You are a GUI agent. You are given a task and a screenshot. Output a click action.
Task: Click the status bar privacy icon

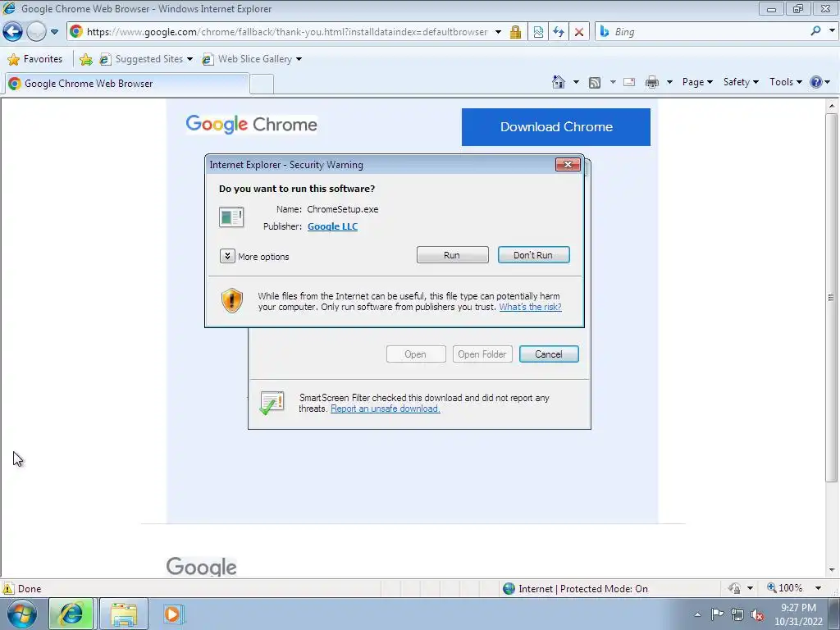734,588
